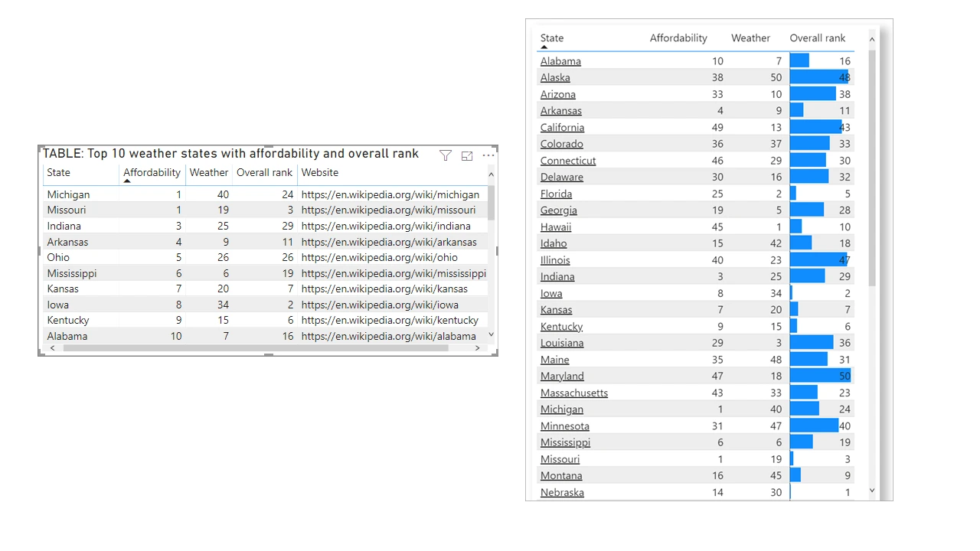The width and height of the screenshot is (980, 551).
Task: Click the Arkansas link in the right table
Action: click(x=561, y=111)
